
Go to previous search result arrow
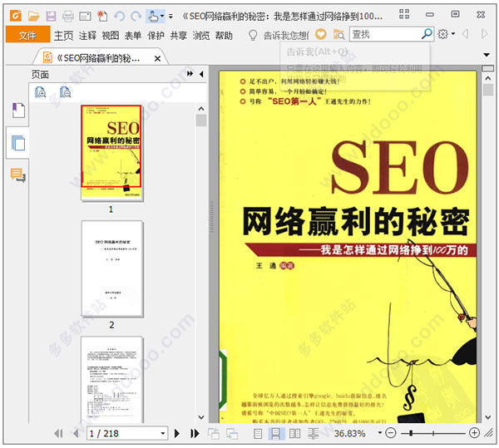tap(465, 34)
